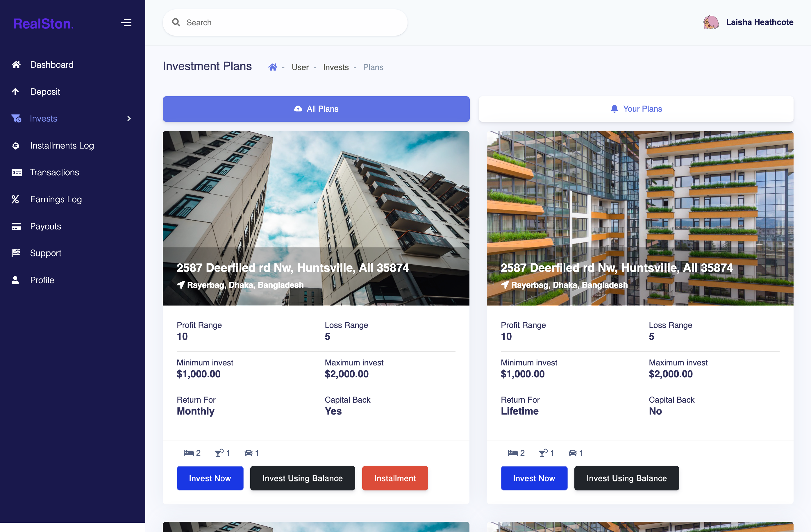
Task: Open Laisha Heathcote user menu
Action: click(x=748, y=22)
